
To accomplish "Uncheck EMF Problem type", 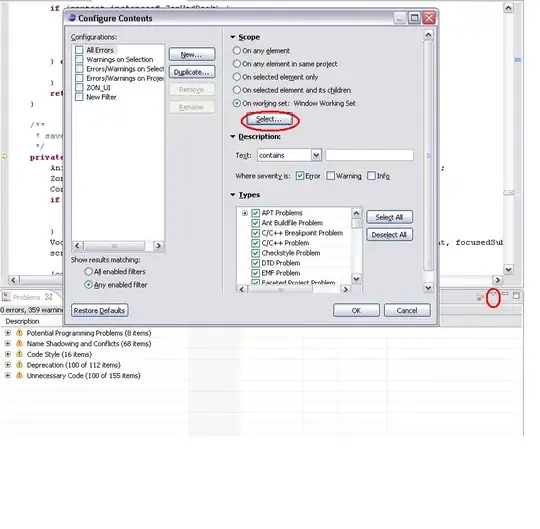I will [x=255, y=273].
